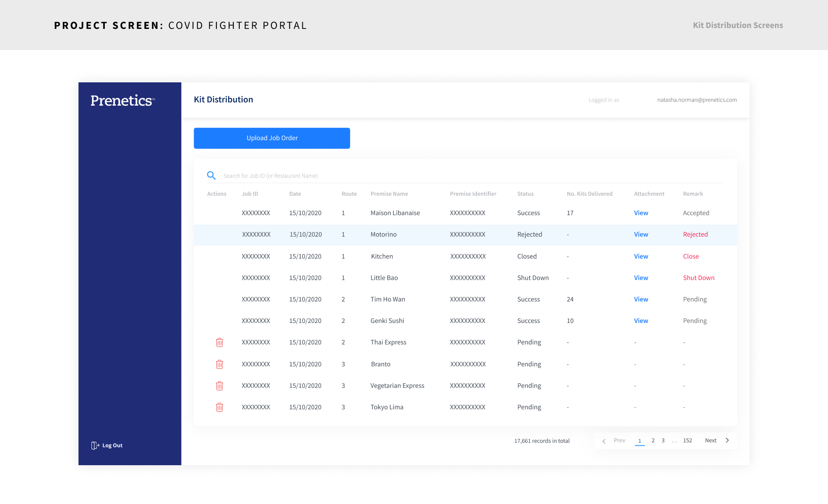
Task: Go to next page arrow
Action: pyautogui.click(x=727, y=440)
